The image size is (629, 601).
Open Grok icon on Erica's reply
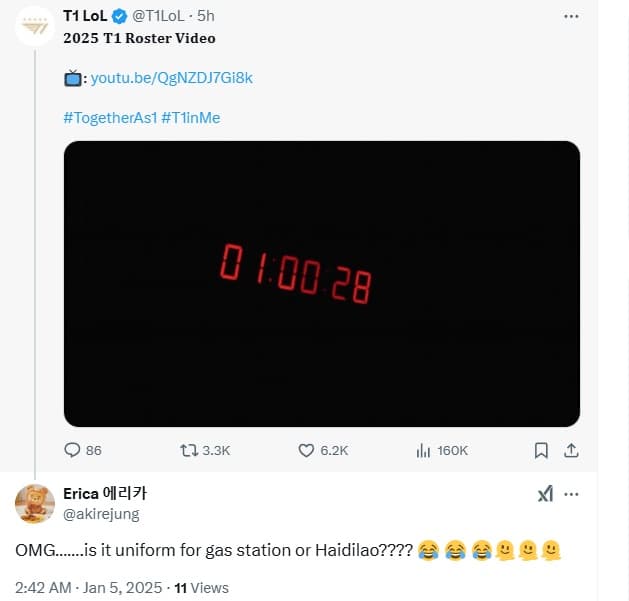point(545,494)
